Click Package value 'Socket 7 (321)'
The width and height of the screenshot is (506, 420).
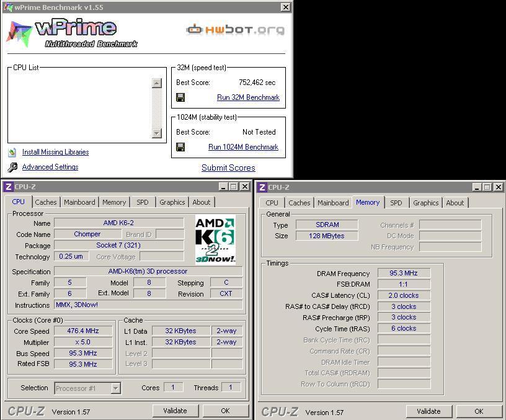119,245
